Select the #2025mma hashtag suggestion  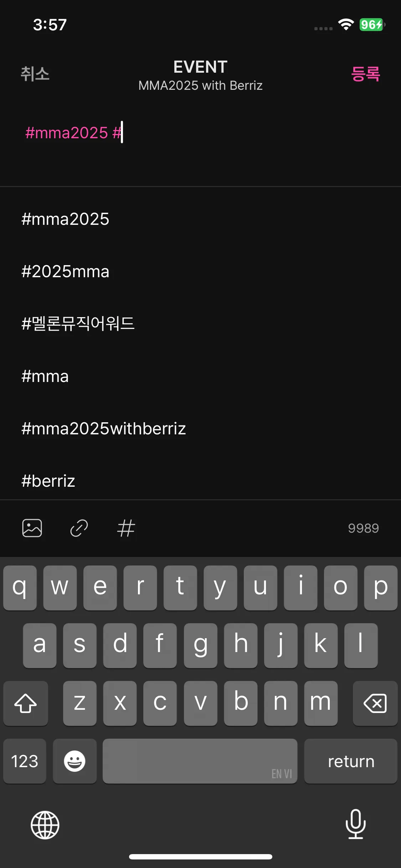point(66,272)
